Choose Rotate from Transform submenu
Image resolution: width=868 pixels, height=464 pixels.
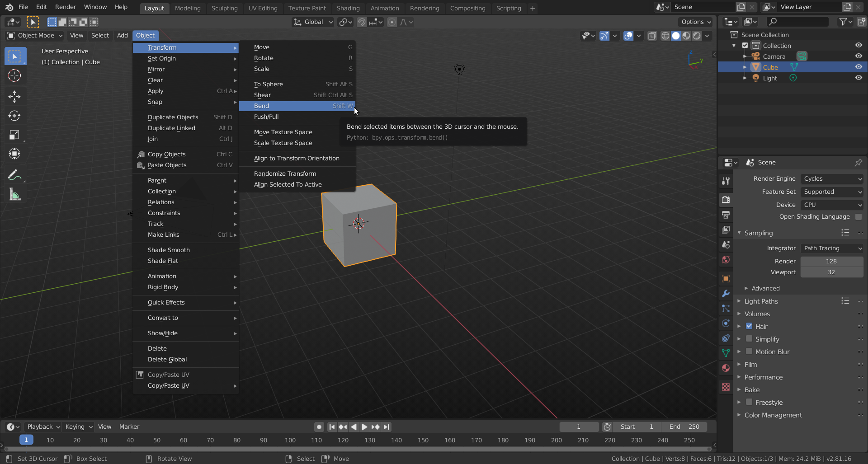pyautogui.click(x=297, y=58)
